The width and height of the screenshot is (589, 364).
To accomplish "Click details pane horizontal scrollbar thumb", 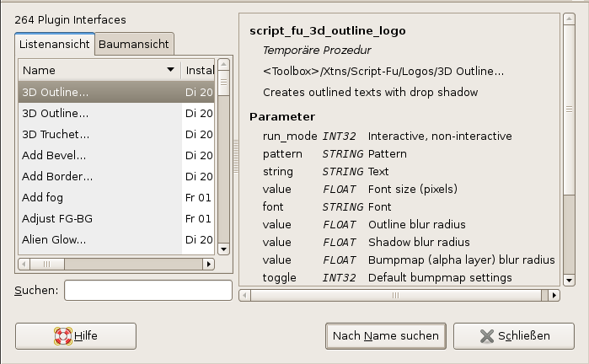I will (x=396, y=295).
